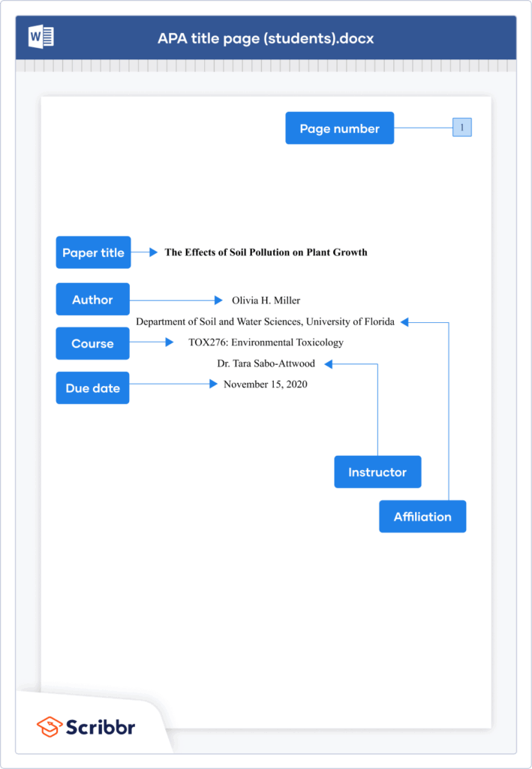Click the bold paper title text
This screenshot has height=769, width=532.
(266, 252)
